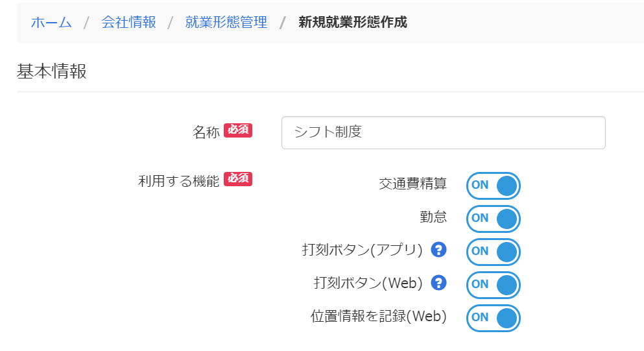Go to ホーム breadcrumb link
The height and width of the screenshot is (351, 644).
point(51,22)
